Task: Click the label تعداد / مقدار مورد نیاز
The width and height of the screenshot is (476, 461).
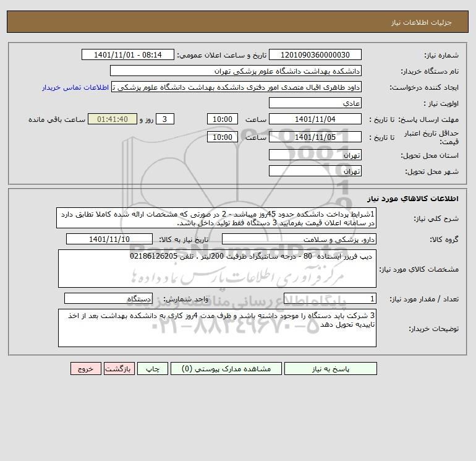Action: click(424, 299)
